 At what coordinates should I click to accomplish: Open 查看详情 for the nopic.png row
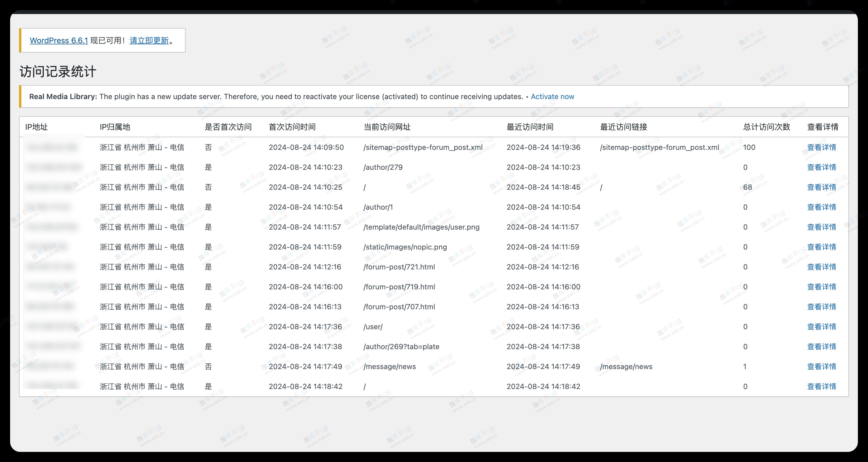click(x=821, y=247)
